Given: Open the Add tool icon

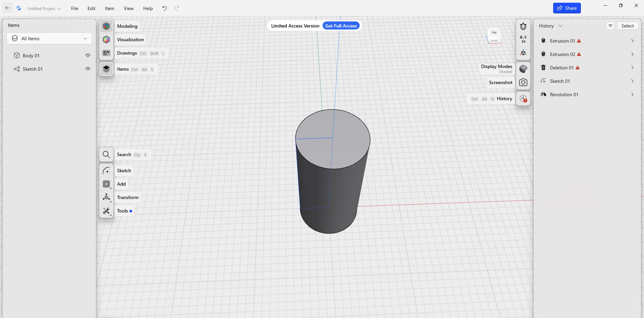Looking at the screenshot, I should 106,184.
